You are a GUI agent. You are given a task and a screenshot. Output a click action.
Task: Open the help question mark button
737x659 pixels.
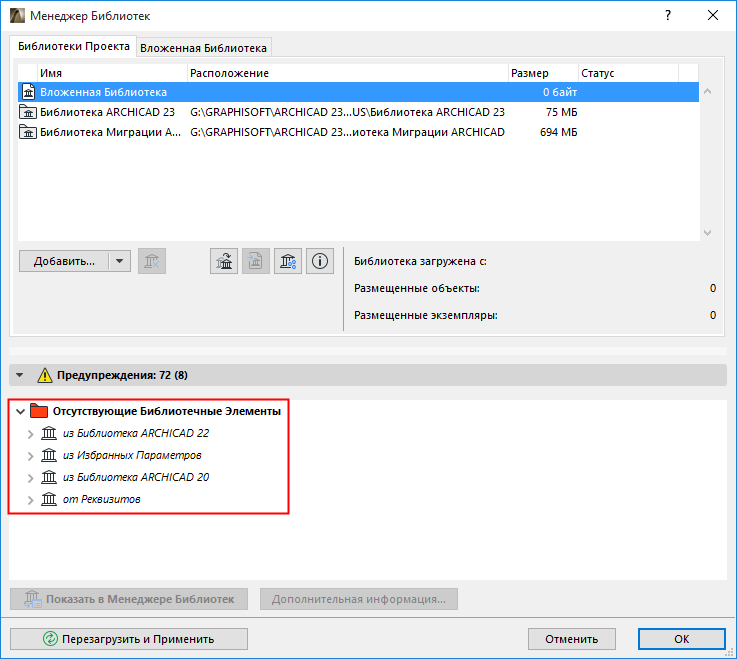[668, 16]
